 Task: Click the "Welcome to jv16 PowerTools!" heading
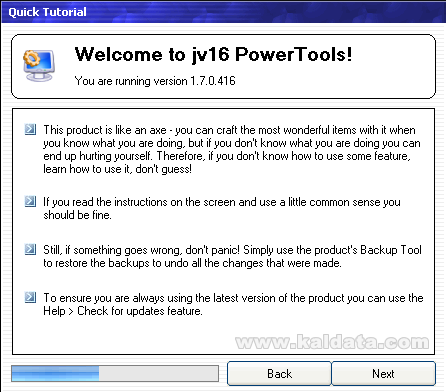[x=213, y=54]
